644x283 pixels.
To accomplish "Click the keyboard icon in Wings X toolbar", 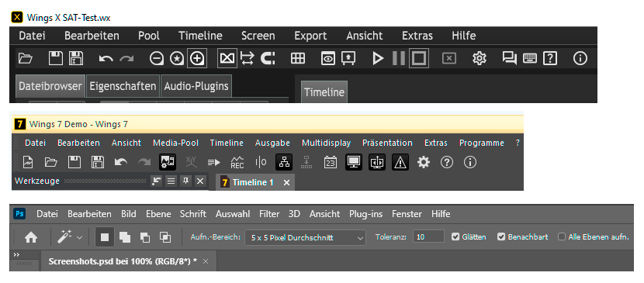I will (530, 59).
